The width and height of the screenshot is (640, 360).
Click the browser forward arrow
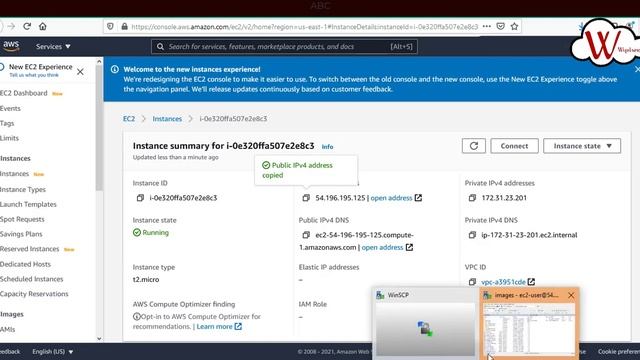[x=11, y=27]
